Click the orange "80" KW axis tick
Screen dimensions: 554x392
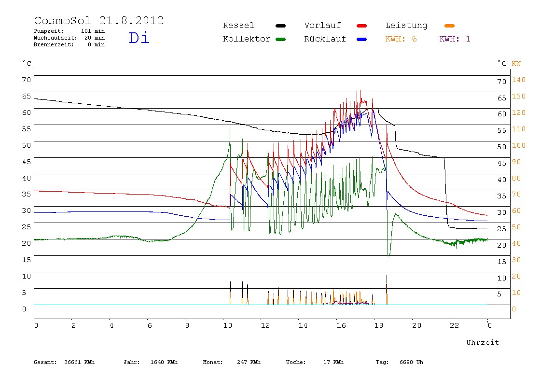click(x=516, y=178)
